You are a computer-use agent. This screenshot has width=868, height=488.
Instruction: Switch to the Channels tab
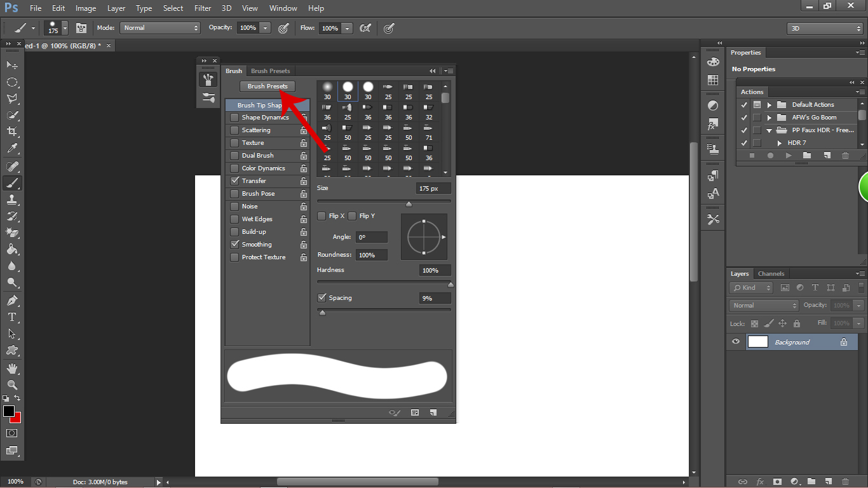pos(771,273)
